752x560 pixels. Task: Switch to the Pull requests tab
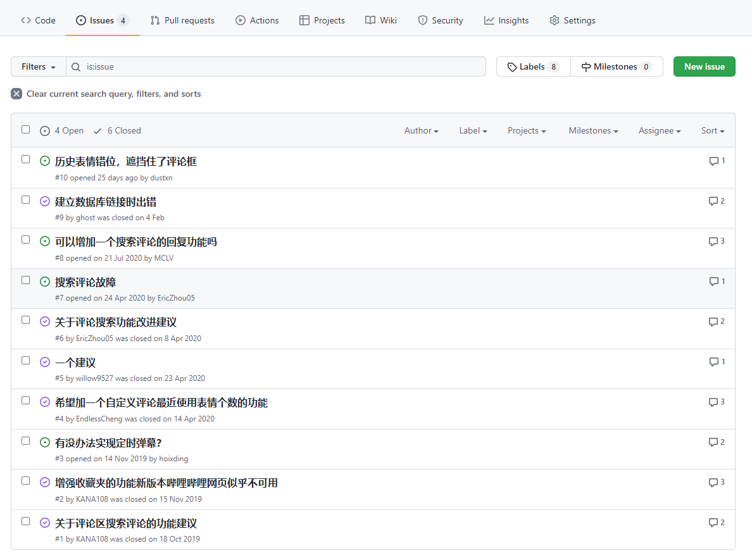point(182,20)
